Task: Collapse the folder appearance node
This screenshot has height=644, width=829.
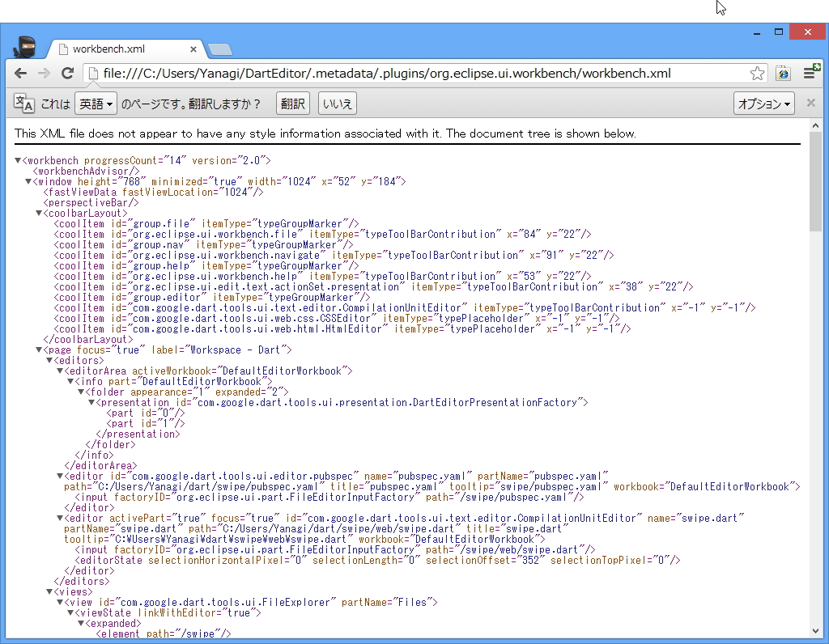Action: 82,392
